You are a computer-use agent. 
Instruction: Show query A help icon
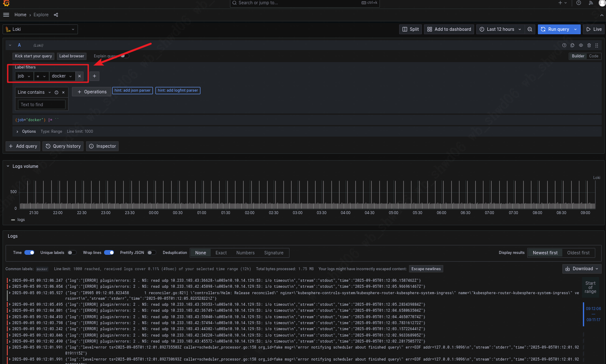pyautogui.click(x=564, y=45)
